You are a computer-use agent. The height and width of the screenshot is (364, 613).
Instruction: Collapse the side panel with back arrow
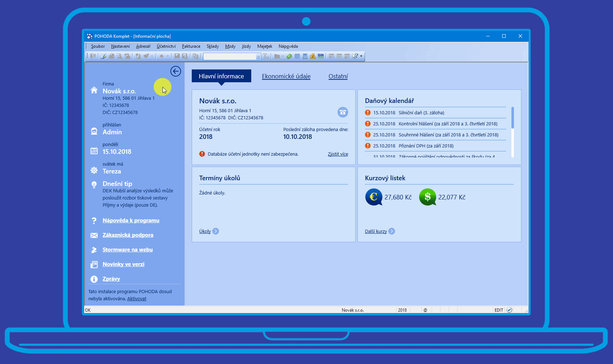point(175,71)
